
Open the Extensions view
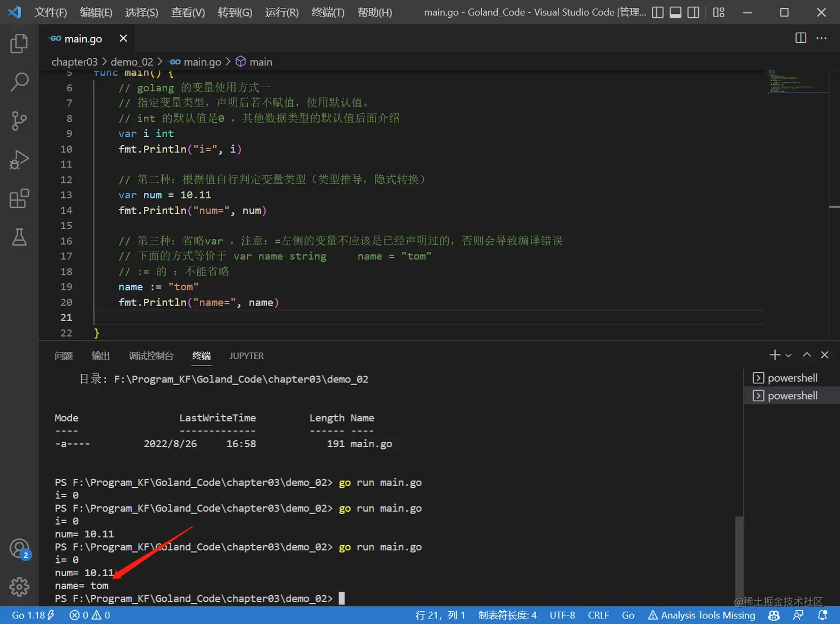point(19,198)
